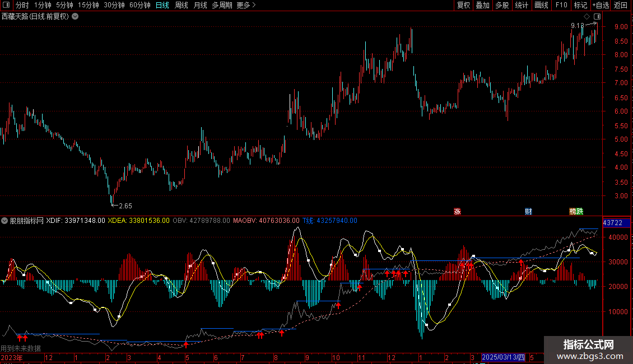Click the 9.18 high price label
Screen dimensions: 633x364
578,26
